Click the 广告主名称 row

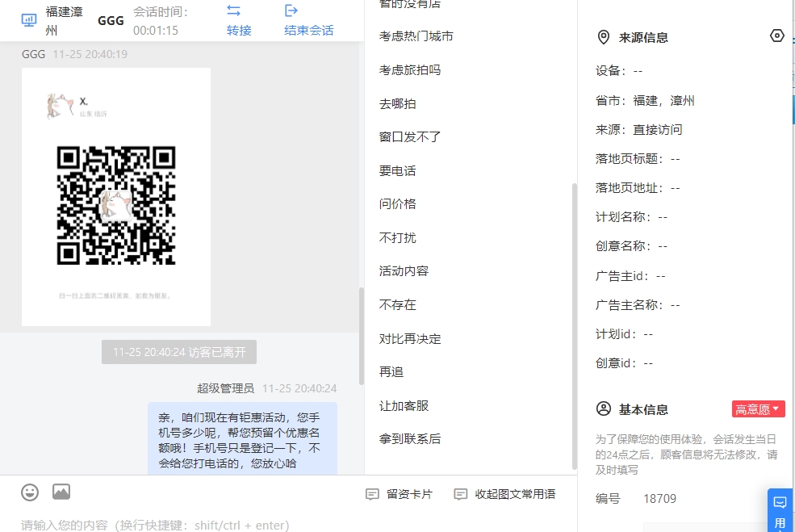(x=638, y=305)
